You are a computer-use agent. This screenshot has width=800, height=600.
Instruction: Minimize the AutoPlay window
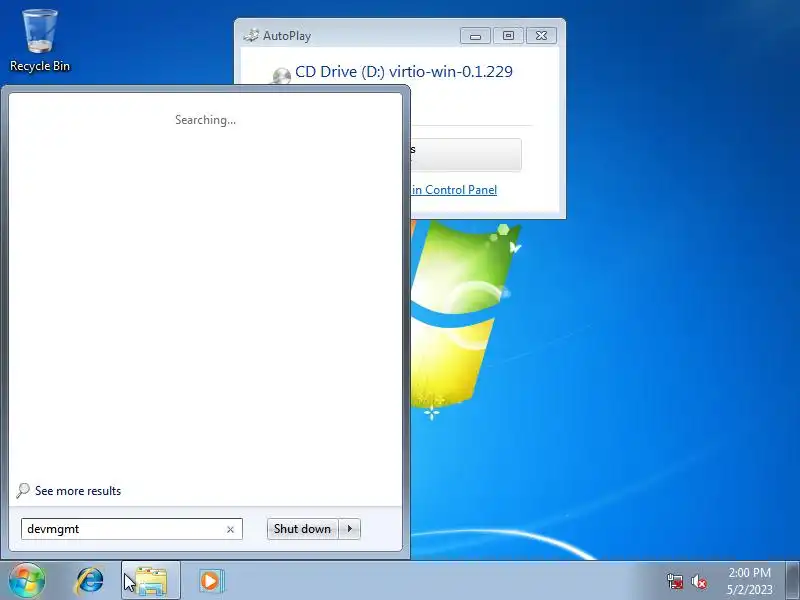tap(476, 36)
